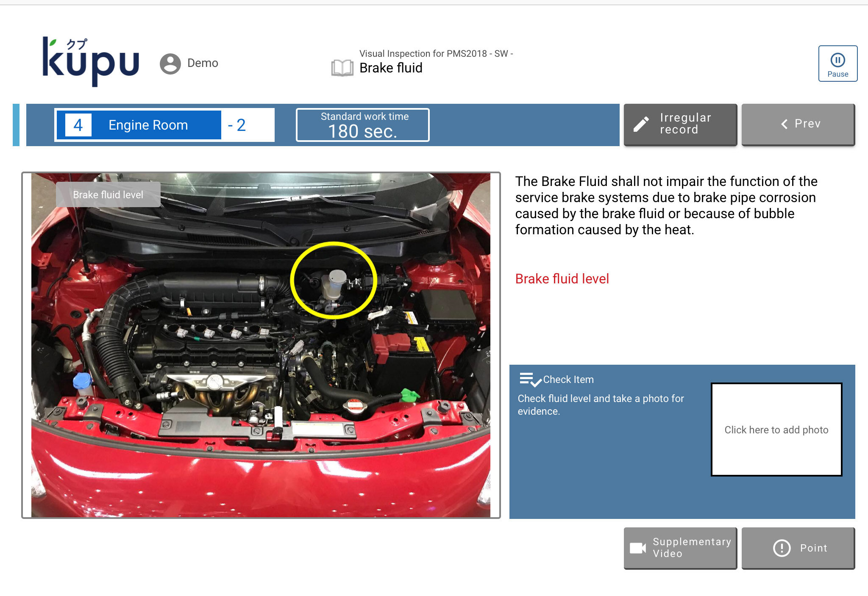Image resolution: width=868 pixels, height=596 pixels.
Task: Click the Brake fluid title text
Action: point(391,68)
